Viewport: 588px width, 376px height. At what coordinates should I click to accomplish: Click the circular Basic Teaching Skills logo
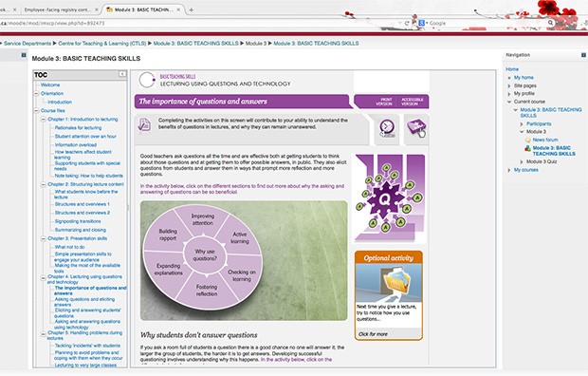[x=147, y=80]
